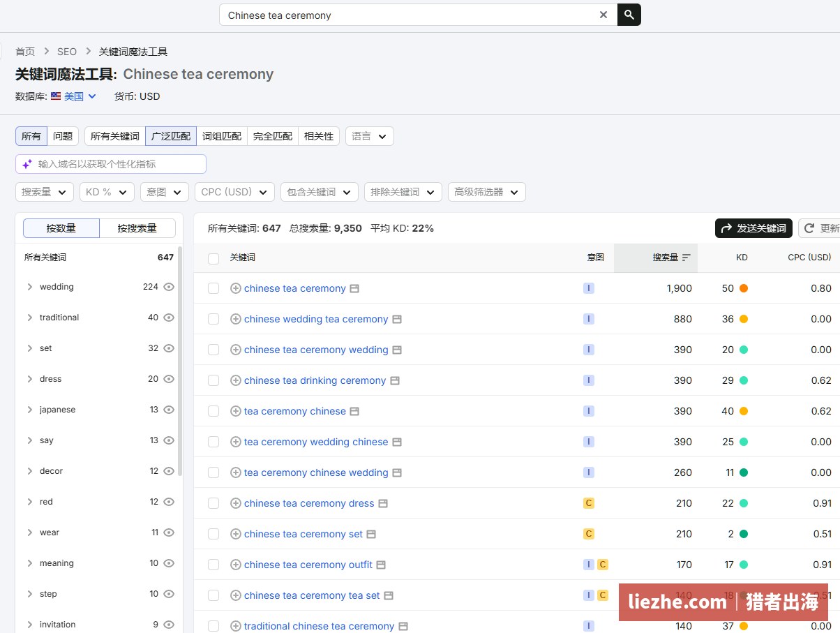Go to SEO breadcrumb
Image resolution: width=840 pixels, height=633 pixels.
coord(67,52)
